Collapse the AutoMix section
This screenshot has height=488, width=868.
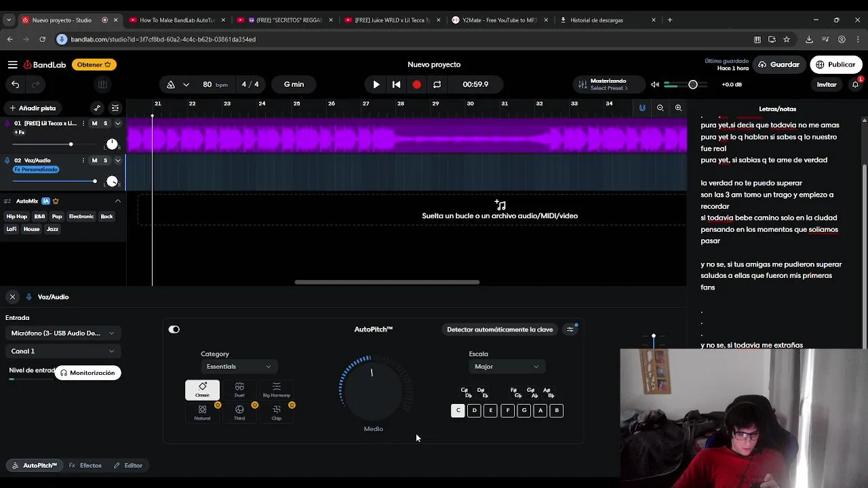pyautogui.click(x=117, y=201)
